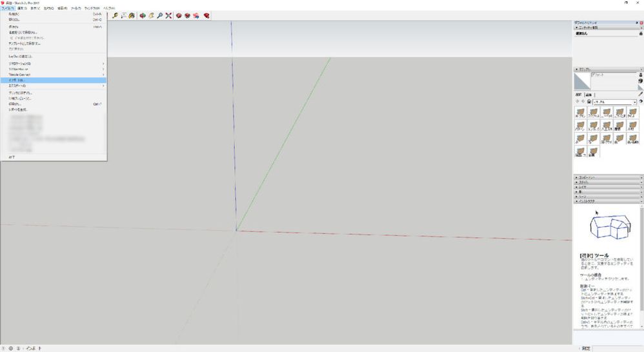Image resolution: width=644 pixels, height=352 pixels.
Task: Switch to the 選択 tab in Materials
Action: pyautogui.click(x=579, y=95)
